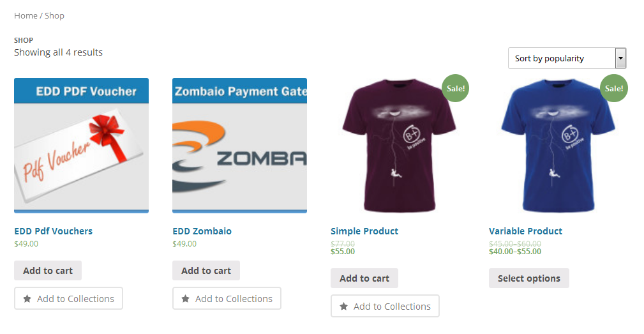The image size is (644, 334).
Task: Click the EDD PDF Voucher product image
Action: pyautogui.click(x=81, y=146)
